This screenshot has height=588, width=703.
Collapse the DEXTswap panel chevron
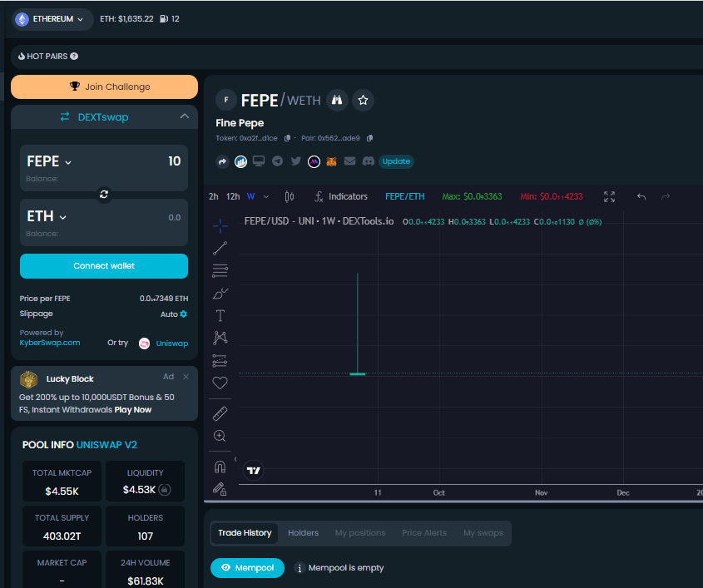pos(184,116)
